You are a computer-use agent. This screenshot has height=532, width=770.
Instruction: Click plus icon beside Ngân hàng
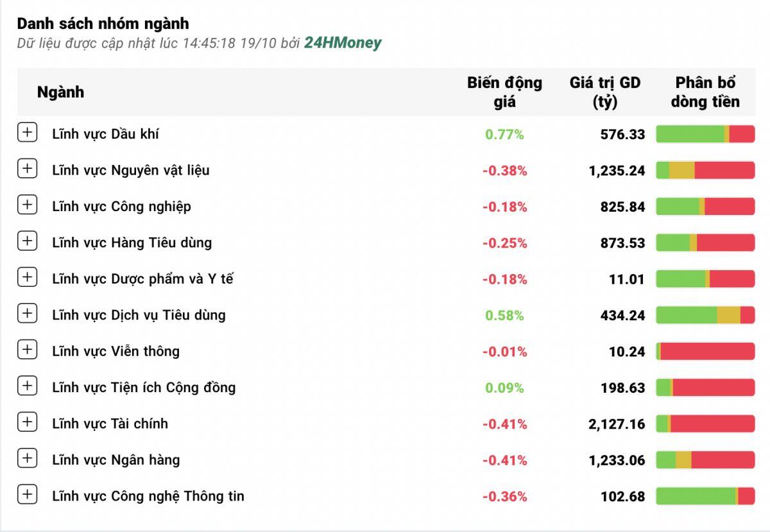point(27,458)
